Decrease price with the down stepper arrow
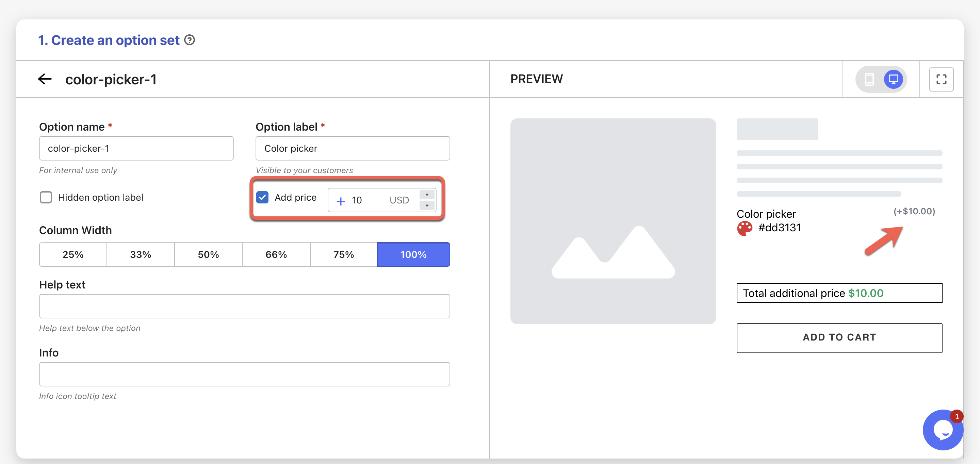The height and width of the screenshot is (464, 980). tap(427, 205)
